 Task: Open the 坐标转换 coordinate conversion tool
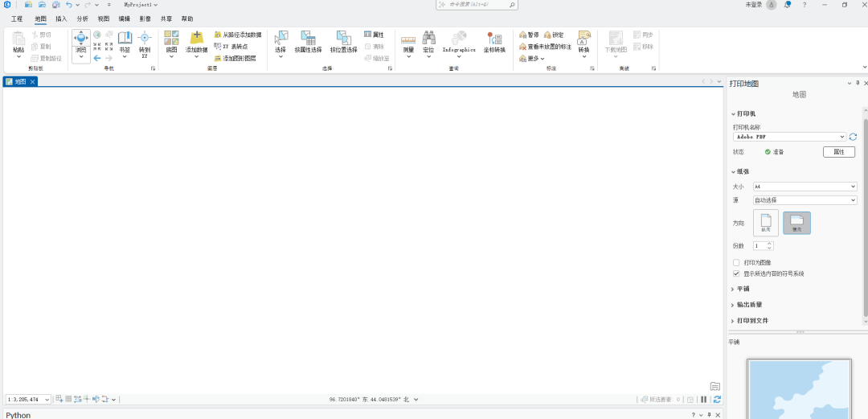494,39
